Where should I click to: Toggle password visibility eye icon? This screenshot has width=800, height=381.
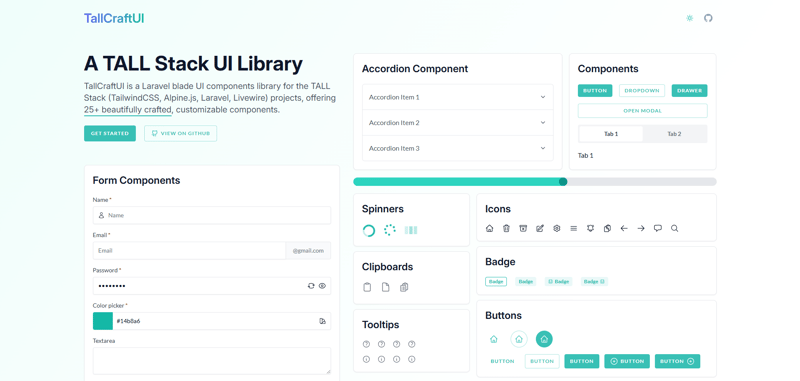coord(322,286)
